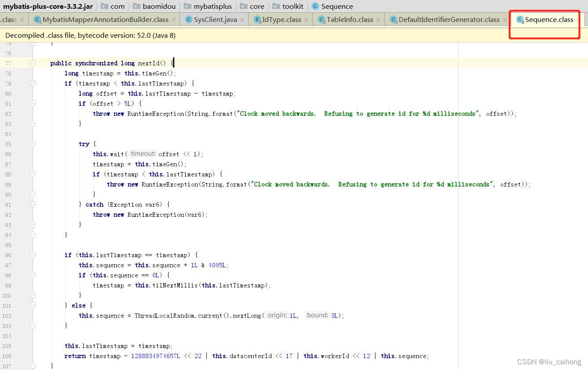Collapse the if block at line 79
588x370 pixels.
click(x=32, y=83)
